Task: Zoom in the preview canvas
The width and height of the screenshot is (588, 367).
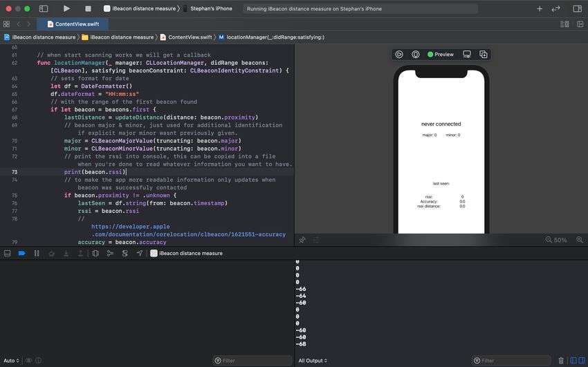Action: click(x=580, y=240)
